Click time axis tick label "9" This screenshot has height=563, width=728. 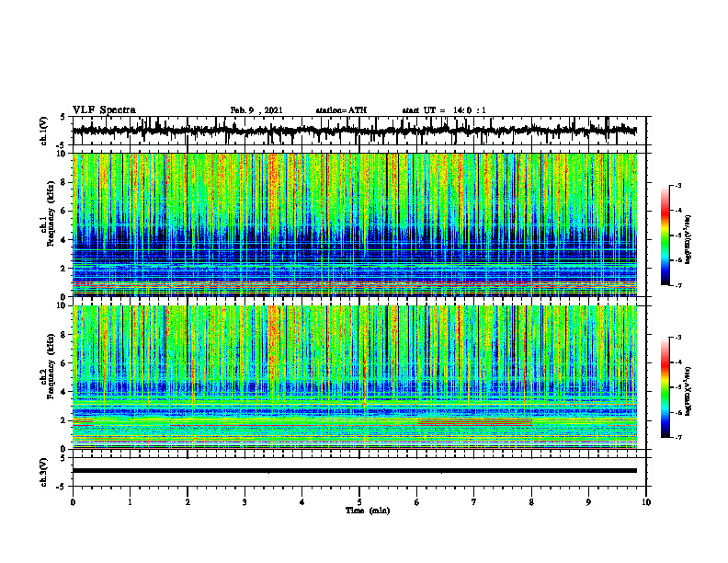(588, 502)
